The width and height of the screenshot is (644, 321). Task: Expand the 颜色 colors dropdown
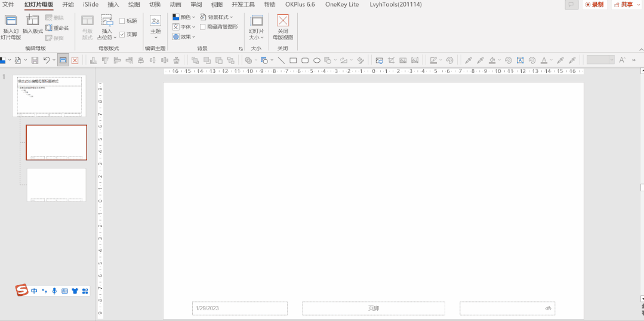point(184,17)
